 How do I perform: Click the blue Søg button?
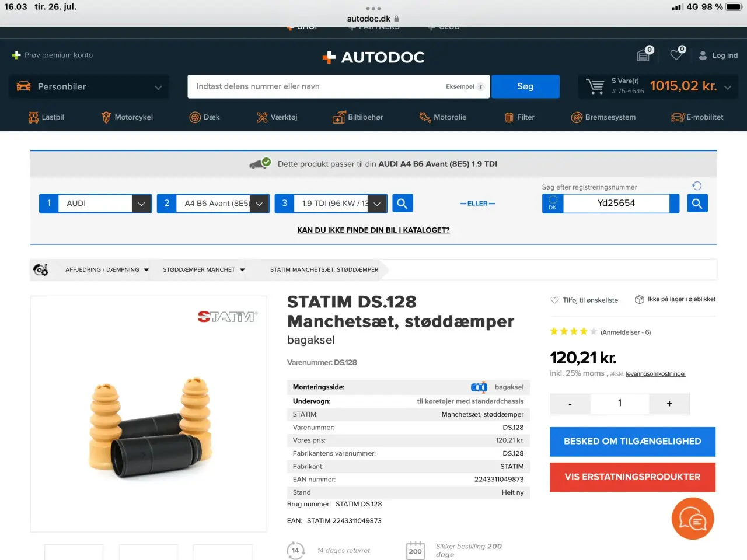tap(525, 86)
